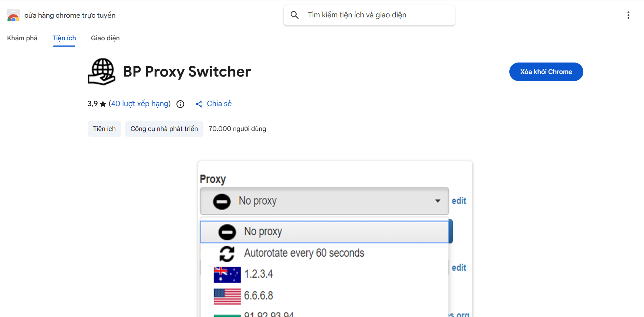Choose Autorotate every 60 seconds option
The image size is (644, 317).
click(304, 253)
